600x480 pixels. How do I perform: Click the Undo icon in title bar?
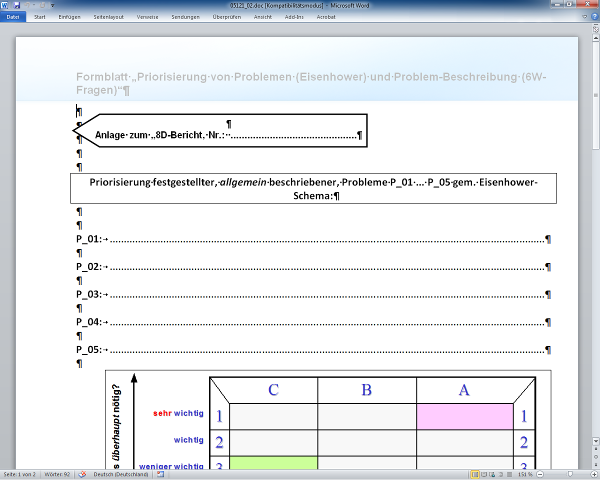27,6
